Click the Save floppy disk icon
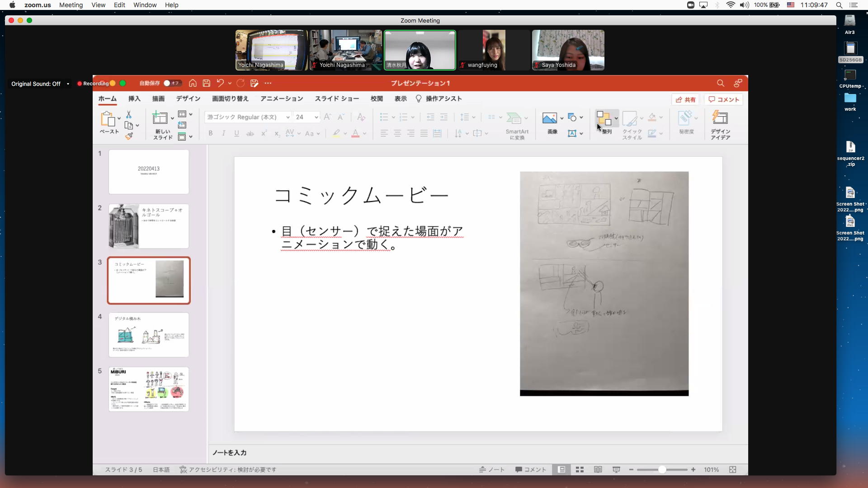Image resolution: width=868 pixels, height=488 pixels. [x=207, y=83]
